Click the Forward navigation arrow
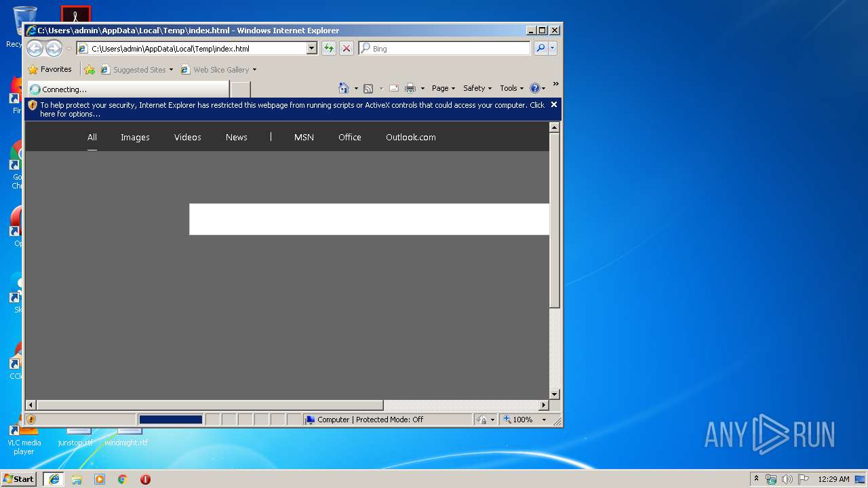Image resolution: width=868 pixels, height=488 pixels. 54,48
